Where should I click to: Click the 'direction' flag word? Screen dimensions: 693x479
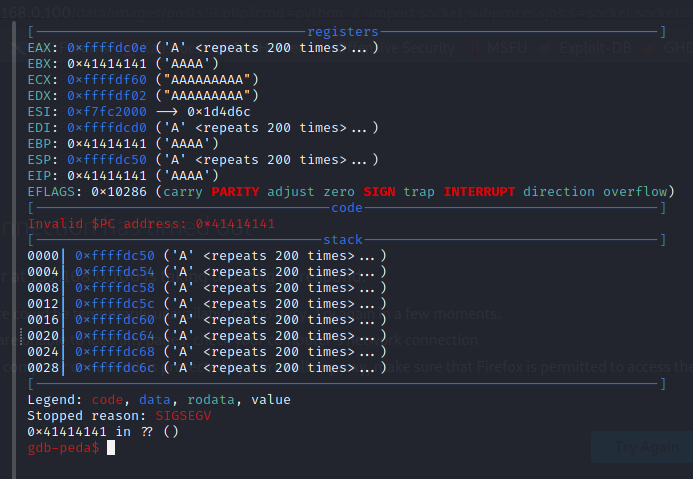pos(559,192)
